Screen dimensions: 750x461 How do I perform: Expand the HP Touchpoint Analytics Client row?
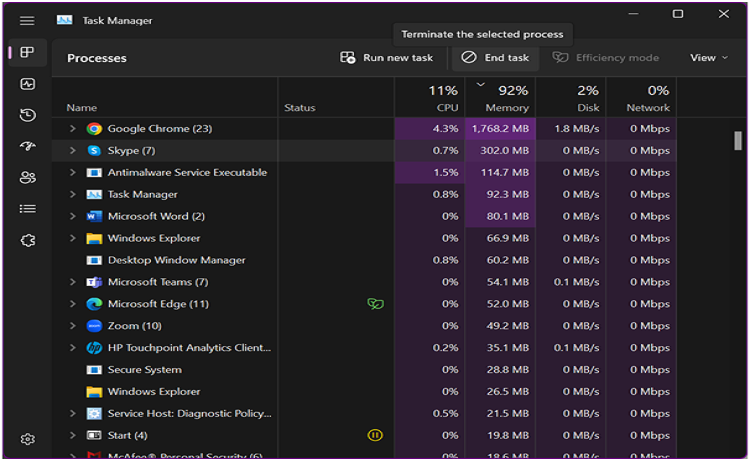pyautogui.click(x=72, y=348)
